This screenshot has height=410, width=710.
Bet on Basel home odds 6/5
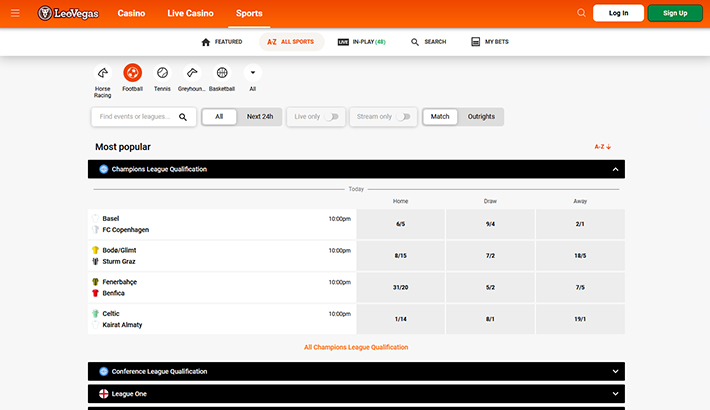pos(400,224)
